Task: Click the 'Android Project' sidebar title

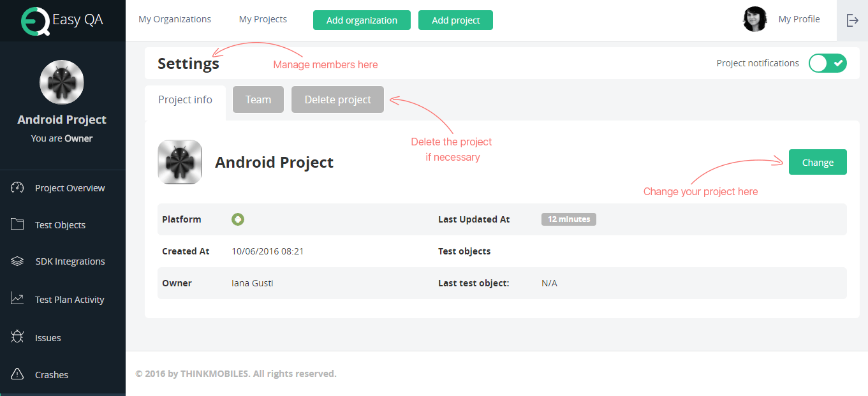Action: pos(62,120)
